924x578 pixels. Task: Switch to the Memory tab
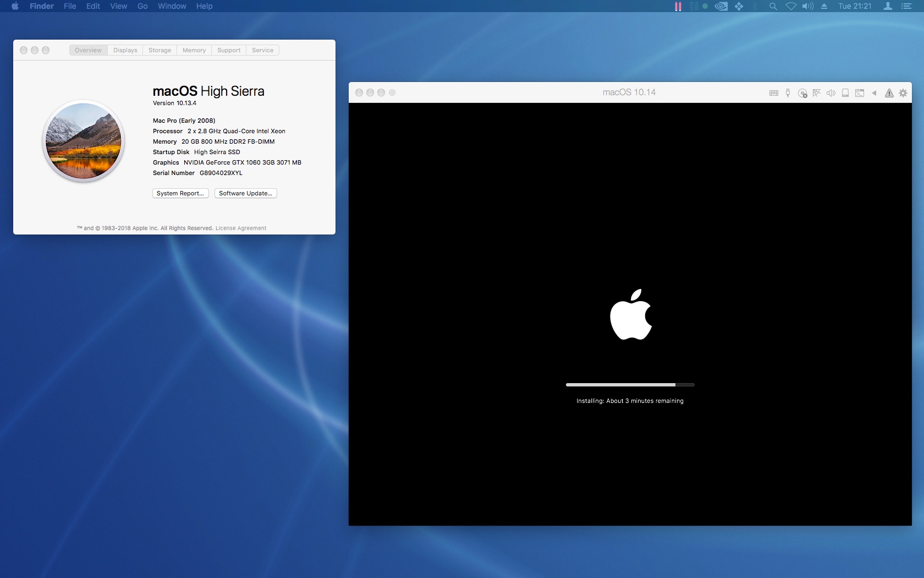coord(194,50)
